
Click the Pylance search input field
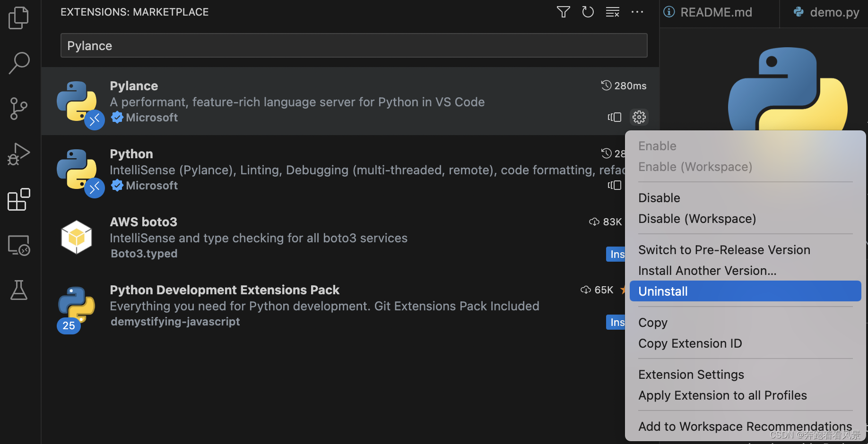tap(354, 46)
